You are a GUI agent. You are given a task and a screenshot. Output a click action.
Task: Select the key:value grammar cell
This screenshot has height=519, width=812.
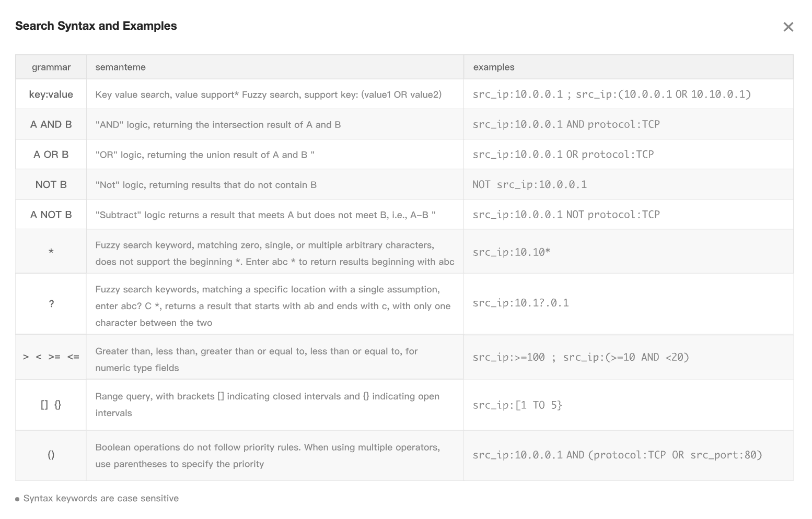tap(51, 95)
